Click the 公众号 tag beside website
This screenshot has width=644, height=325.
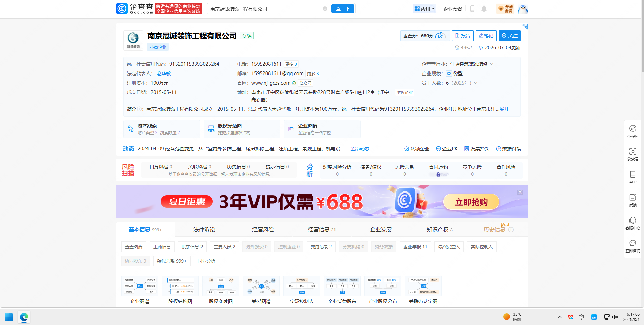(x=305, y=83)
